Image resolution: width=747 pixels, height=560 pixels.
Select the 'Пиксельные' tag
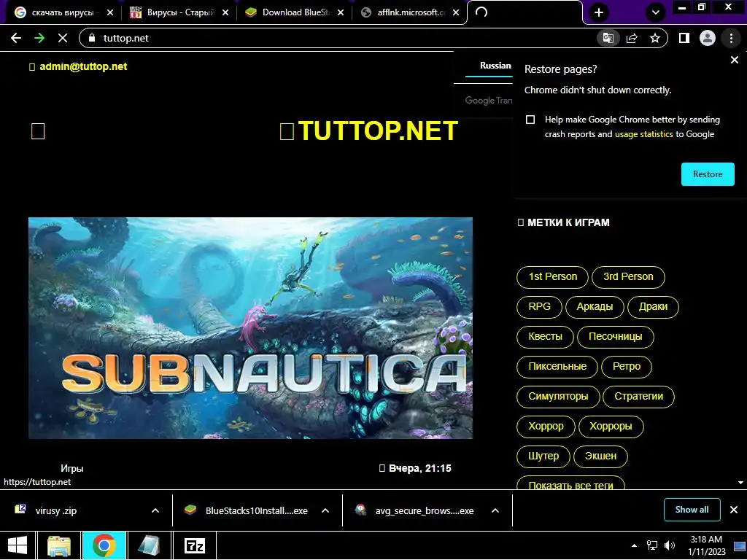tap(557, 367)
